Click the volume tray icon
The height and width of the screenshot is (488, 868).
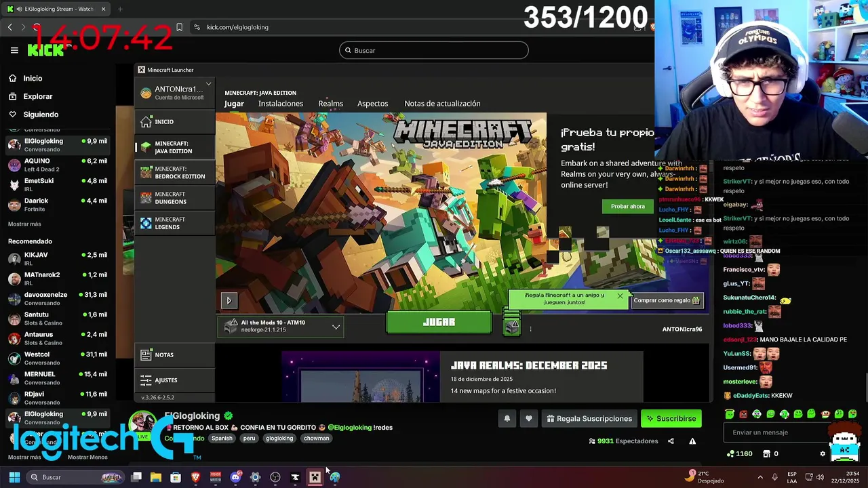820,477
